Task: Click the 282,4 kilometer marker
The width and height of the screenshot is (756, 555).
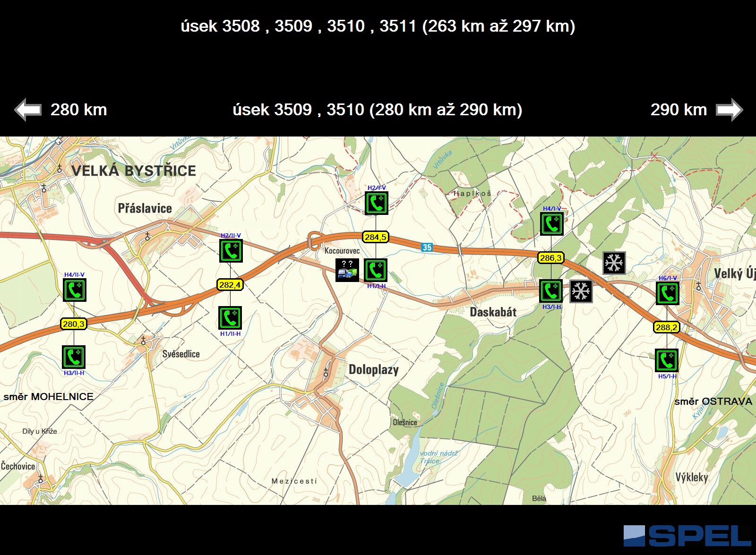Action: [x=230, y=285]
